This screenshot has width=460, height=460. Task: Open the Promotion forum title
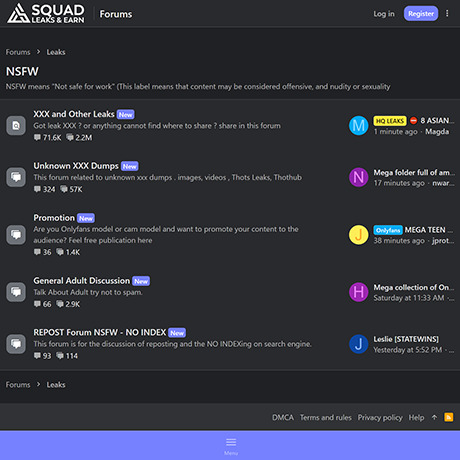pyautogui.click(x=54, y=218)
